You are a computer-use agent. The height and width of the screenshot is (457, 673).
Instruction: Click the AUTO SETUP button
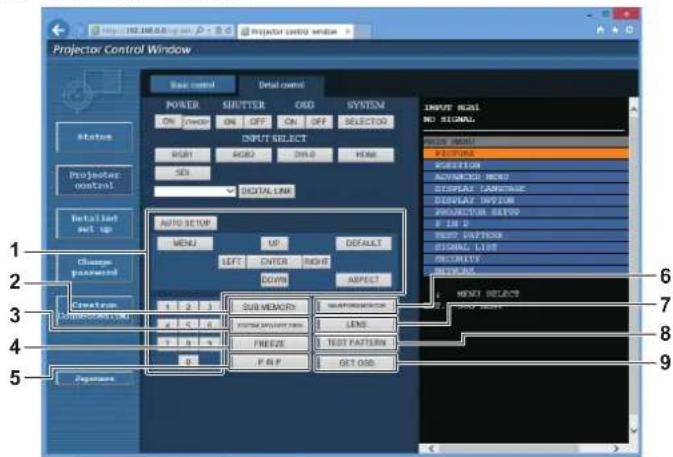[x=185, y=223]
